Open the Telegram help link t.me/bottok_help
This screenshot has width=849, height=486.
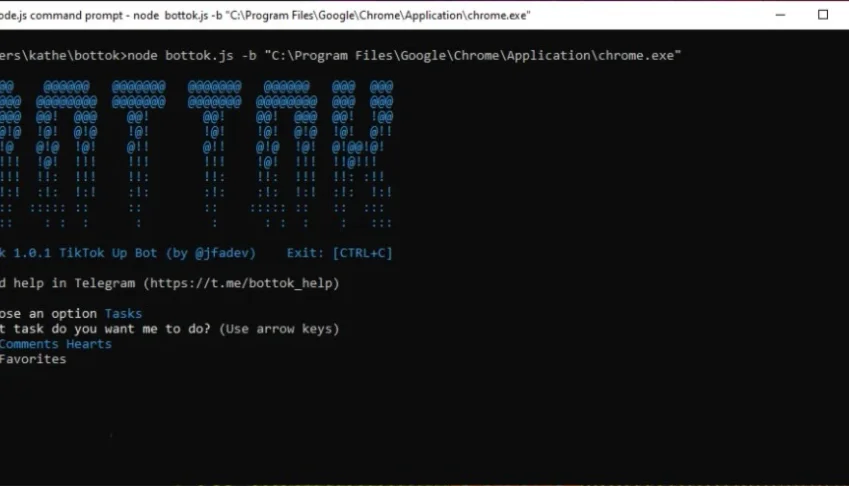pos(241,284)
